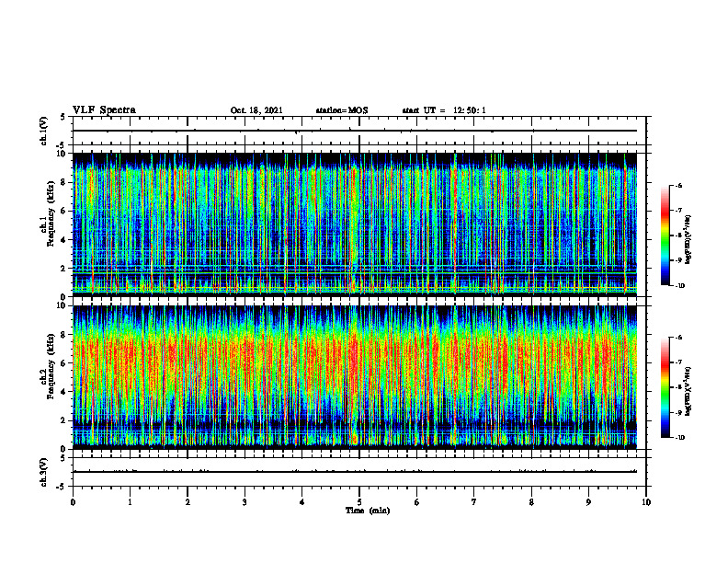Click time axis tick label "9"
The image size is (728, 563).
pyautogui.click(x=588, y=502)
